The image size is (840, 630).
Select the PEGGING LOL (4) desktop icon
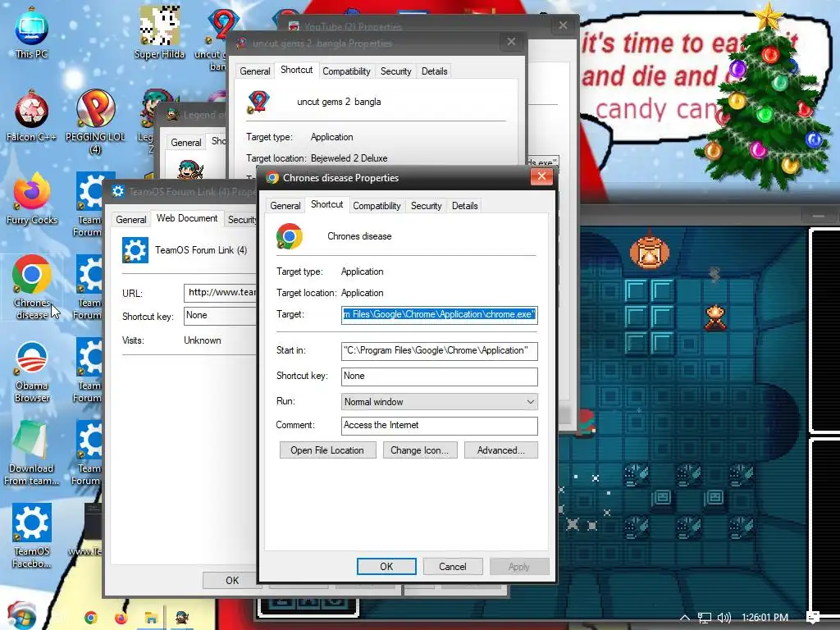[x=95, y=122]
